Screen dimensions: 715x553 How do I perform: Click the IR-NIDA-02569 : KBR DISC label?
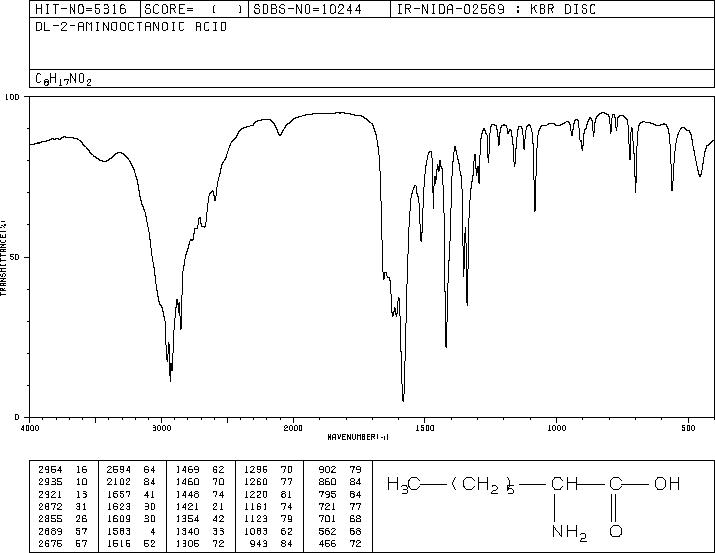pos(496,9)
